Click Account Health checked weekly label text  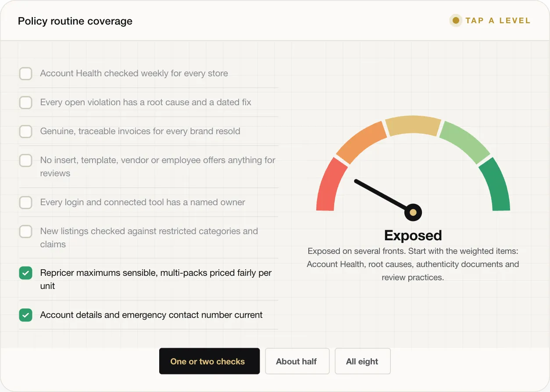(134, 74)
